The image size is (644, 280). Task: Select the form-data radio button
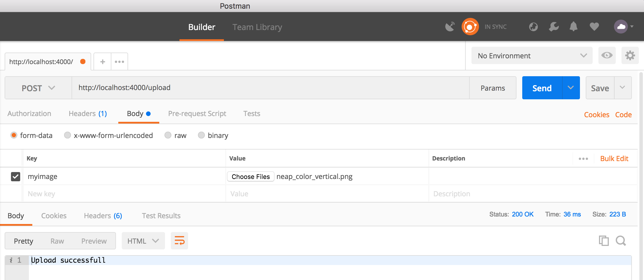tap(14, 135)
